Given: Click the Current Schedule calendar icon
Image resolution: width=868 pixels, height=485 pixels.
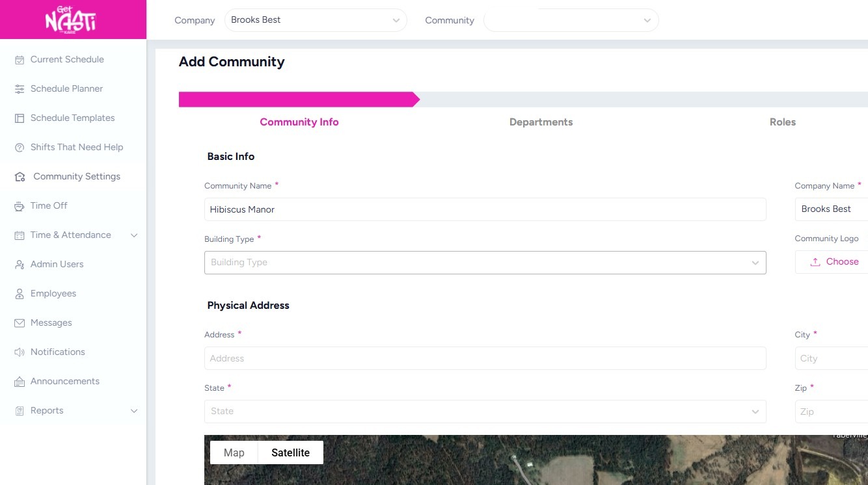Looking at the screenshot, I should 20,60.
